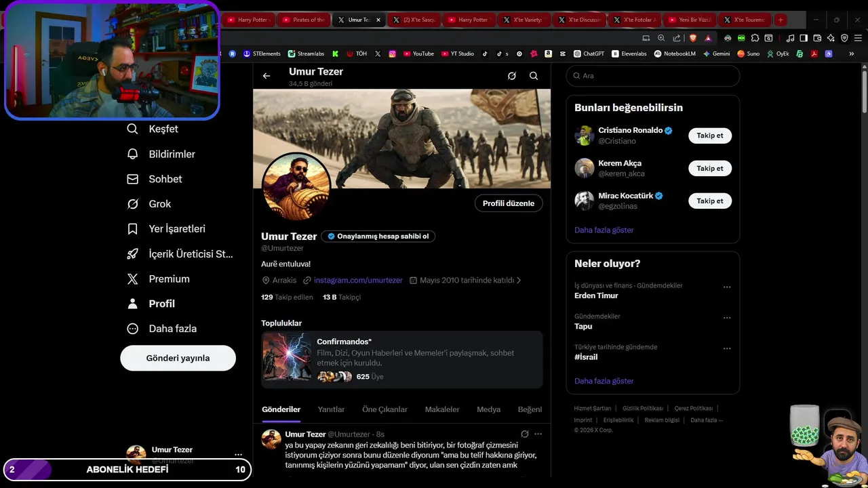Viewport: 868px width, 488px height.
Task: Show hidden bookmarks with the chevron
Action: (x=851, y=54)
